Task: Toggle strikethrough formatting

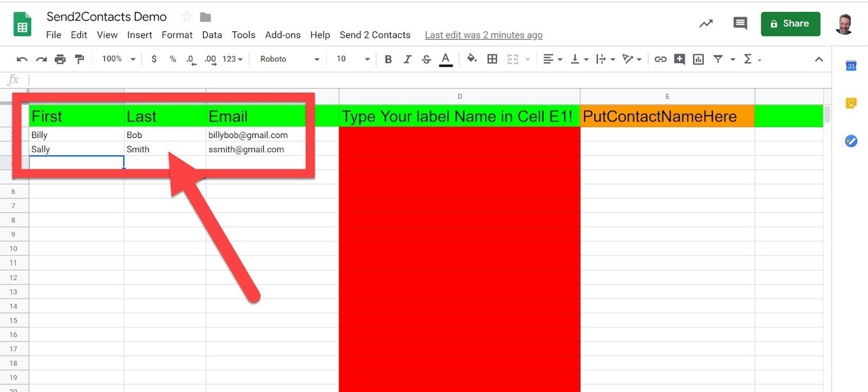Action: coord(426,59)
